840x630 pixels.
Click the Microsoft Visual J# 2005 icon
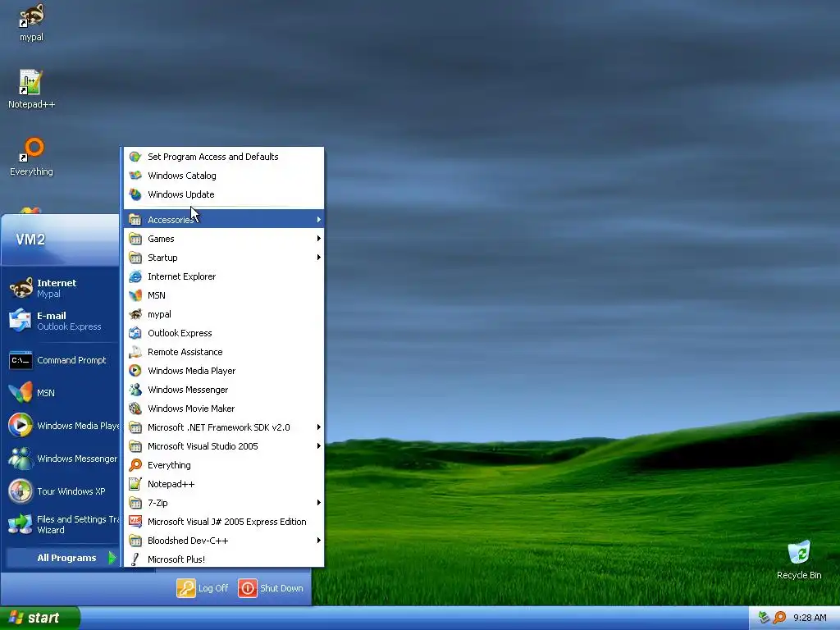135,522
